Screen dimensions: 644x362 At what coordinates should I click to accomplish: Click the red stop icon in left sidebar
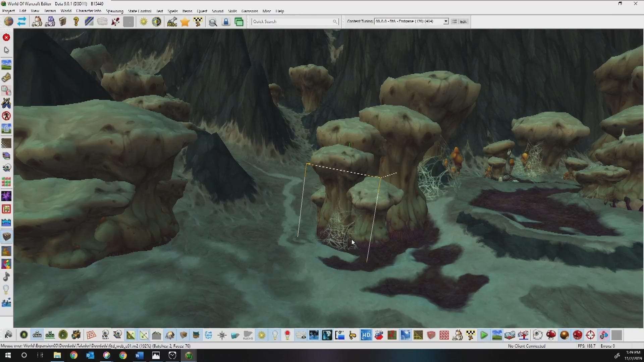coord(6,37)
